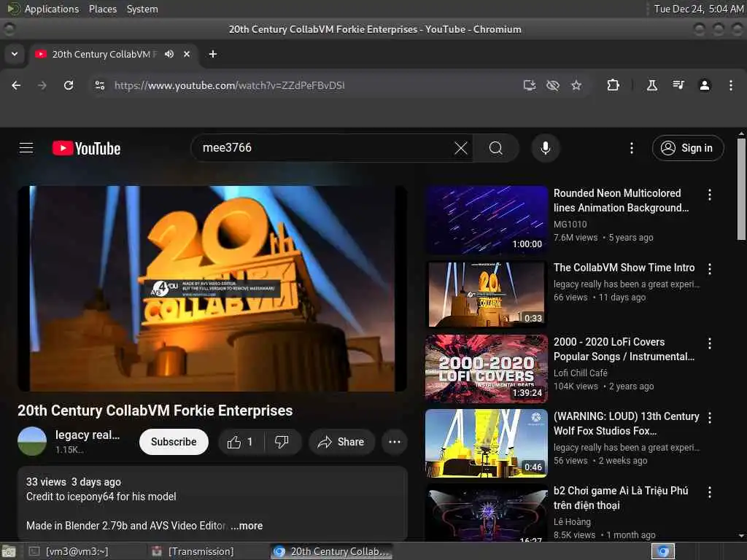
Task: Open the media controls icon
Action: pyautogui.click(x=678, y=85)
